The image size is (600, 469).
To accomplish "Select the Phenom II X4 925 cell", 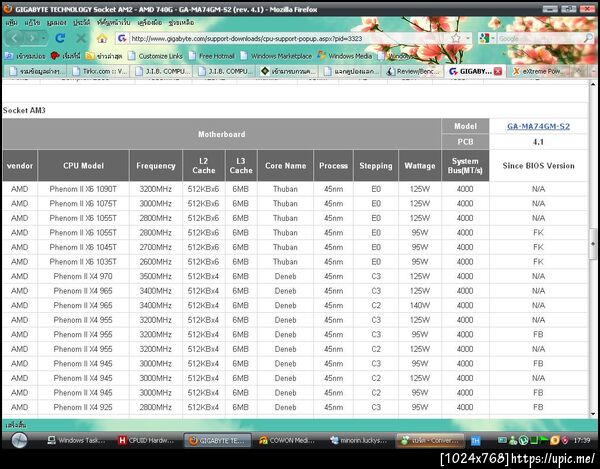I will pyautogui.click(x=83, y=407).
